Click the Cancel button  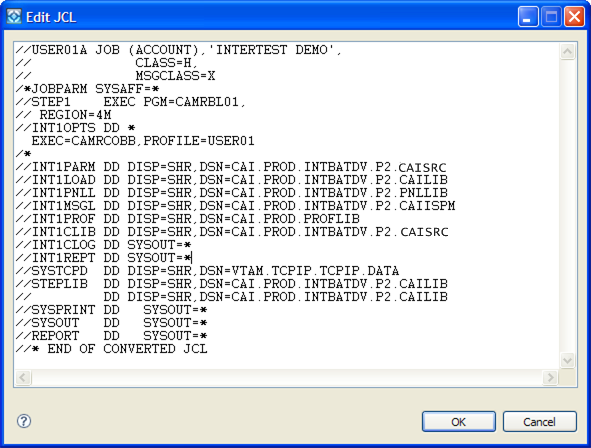pyautogui.click(x=539, y=421)
